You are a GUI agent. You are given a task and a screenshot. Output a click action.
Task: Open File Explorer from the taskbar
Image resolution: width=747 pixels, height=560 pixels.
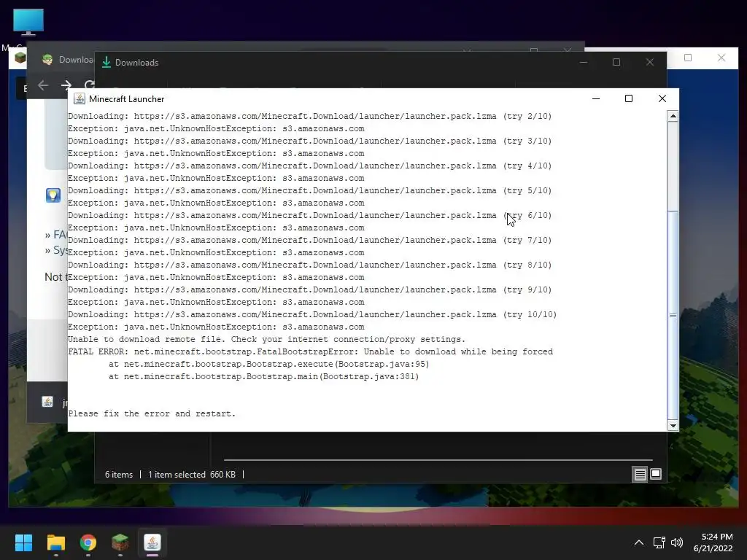tap(55, 542)
